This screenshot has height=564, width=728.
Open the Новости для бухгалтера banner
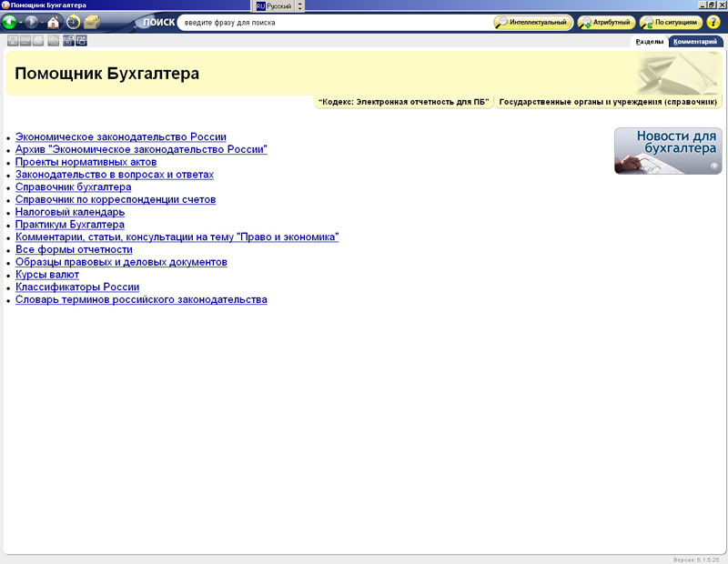click(667, 151)
